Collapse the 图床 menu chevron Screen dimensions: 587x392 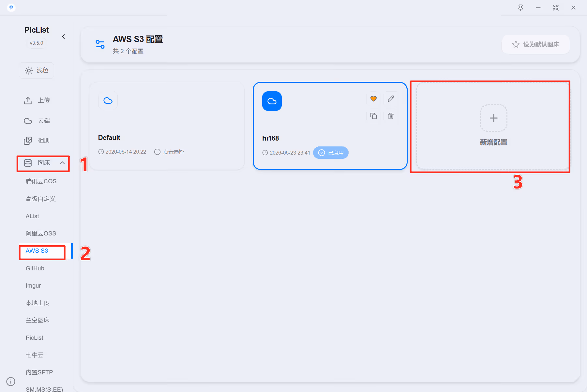[62, 163]
